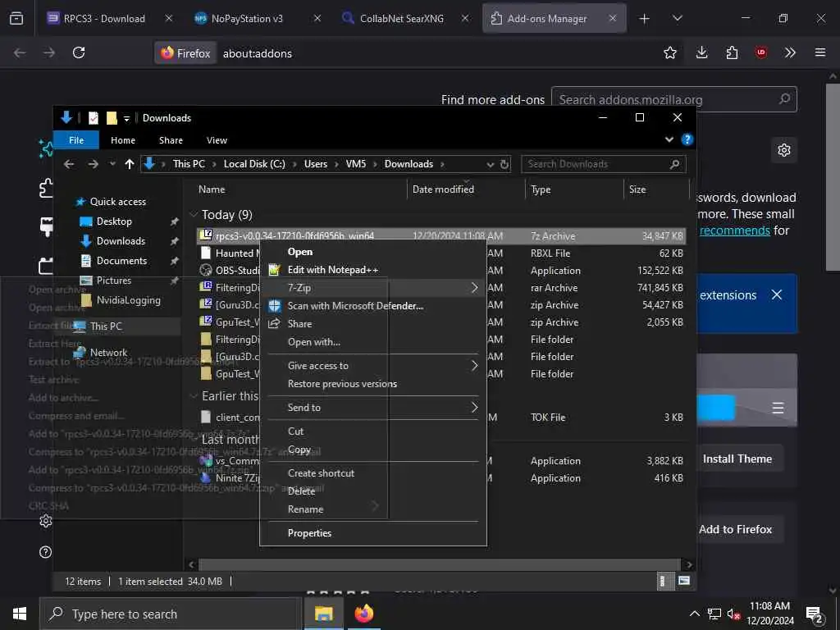Switch to large icons view in status bar
840x630 pixels.
(x=683, y=581)
